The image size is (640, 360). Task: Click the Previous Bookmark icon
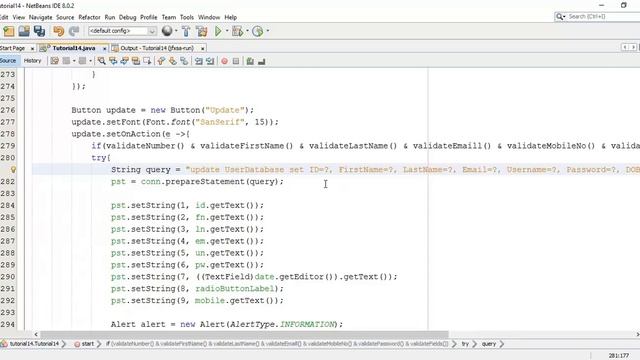pyautogui.click(x=161, y=61)
